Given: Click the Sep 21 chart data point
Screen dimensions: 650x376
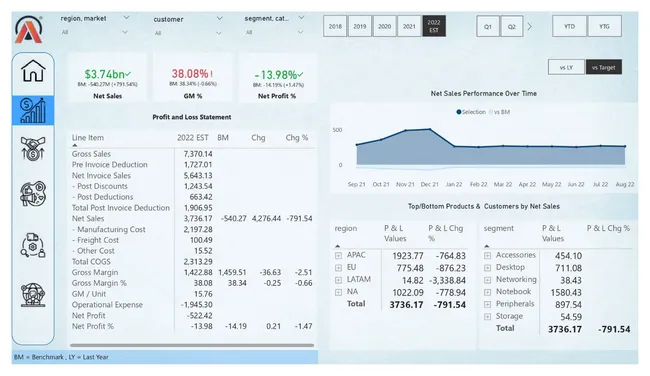Looking at the screenshot, I should (357, 145).
